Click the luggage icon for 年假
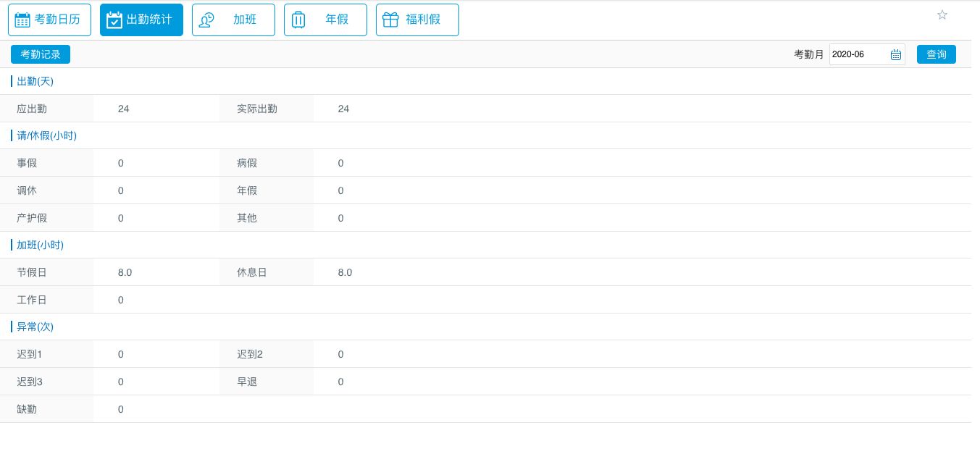Screen dimensions: 980x475 coord(298,20)
